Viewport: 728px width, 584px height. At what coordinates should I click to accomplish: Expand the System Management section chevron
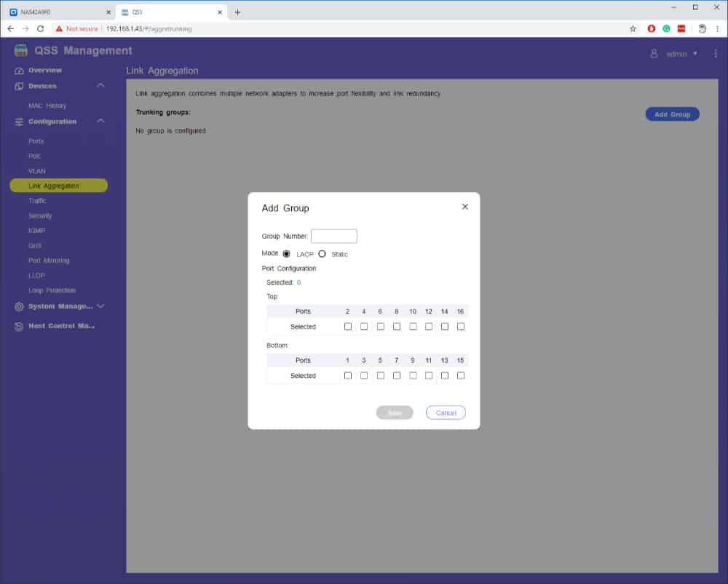point(100,307)
